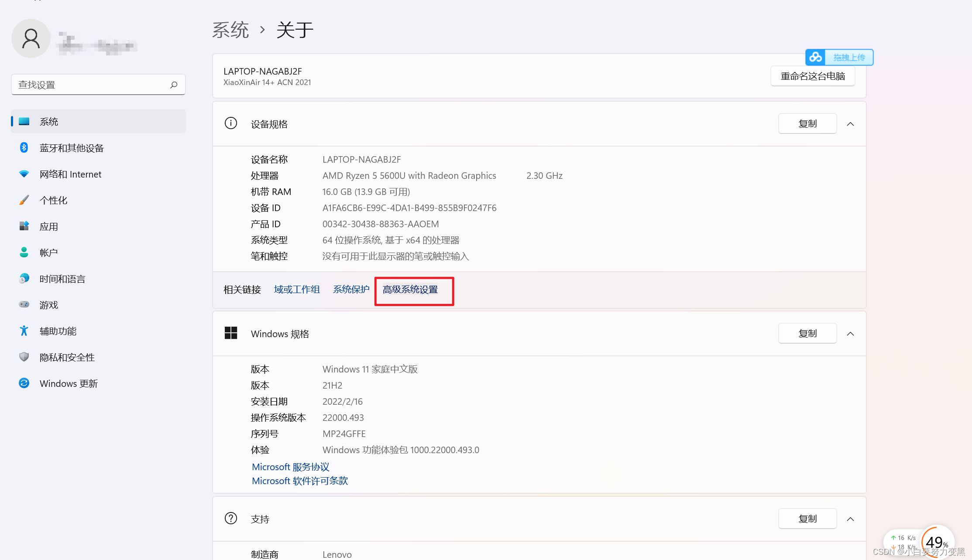Click the Accounts (帐户) person icon

(x=24, y=253)
